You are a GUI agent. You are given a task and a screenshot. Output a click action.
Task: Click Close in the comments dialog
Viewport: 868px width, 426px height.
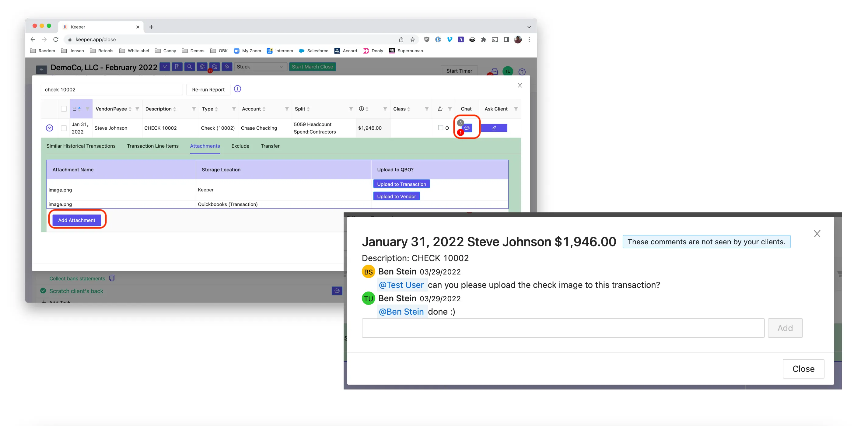[803, 368]
